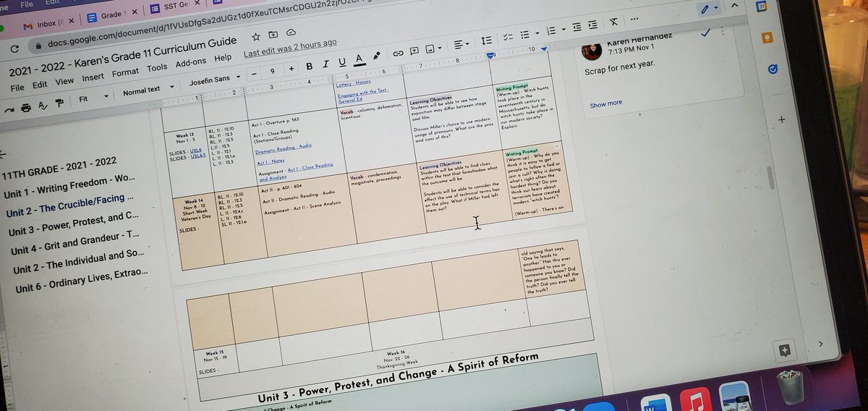Screen dimensions: 868x411
Task: Increase the paragraph indent
Action: [x=595, y=25]
